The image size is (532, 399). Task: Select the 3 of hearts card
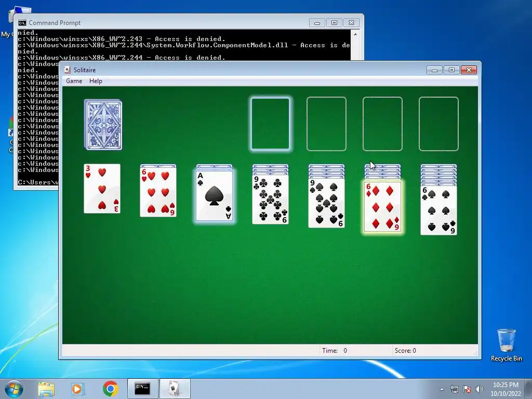pyautogui.click(x=102, y=189)
